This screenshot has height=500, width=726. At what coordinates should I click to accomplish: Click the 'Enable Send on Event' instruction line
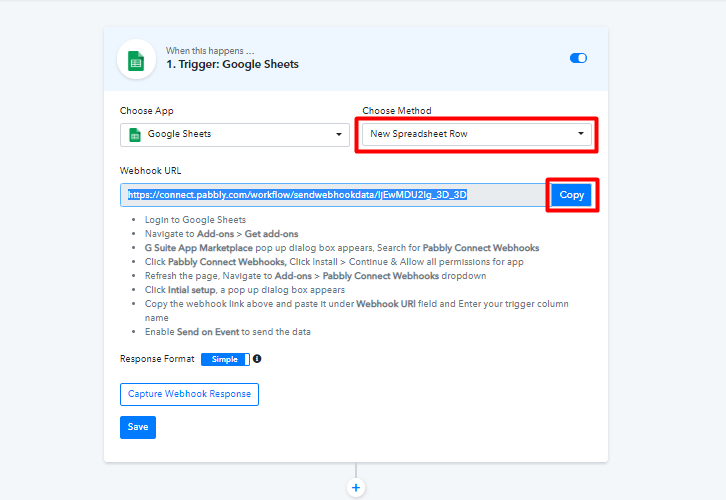(x=228, y=332)
